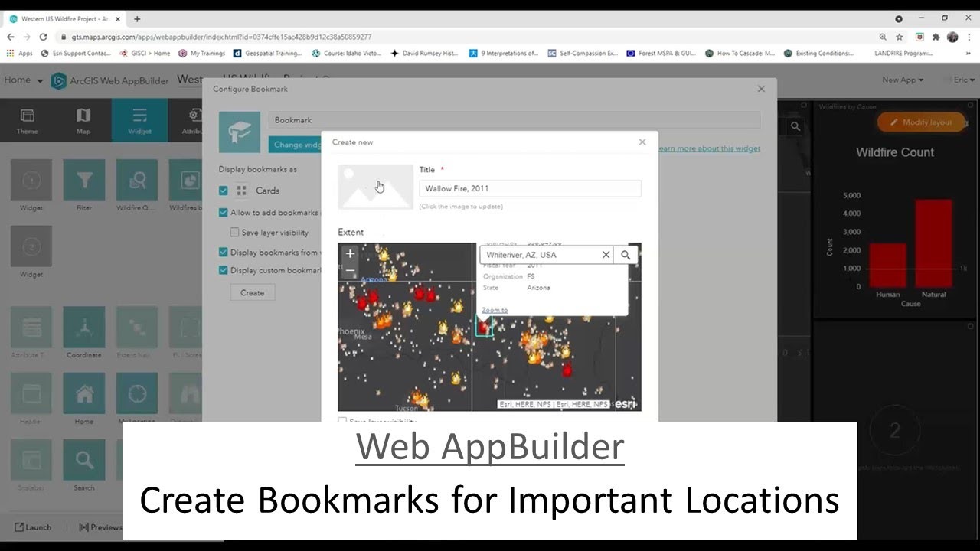Reload the browser page

pos(43,37)
